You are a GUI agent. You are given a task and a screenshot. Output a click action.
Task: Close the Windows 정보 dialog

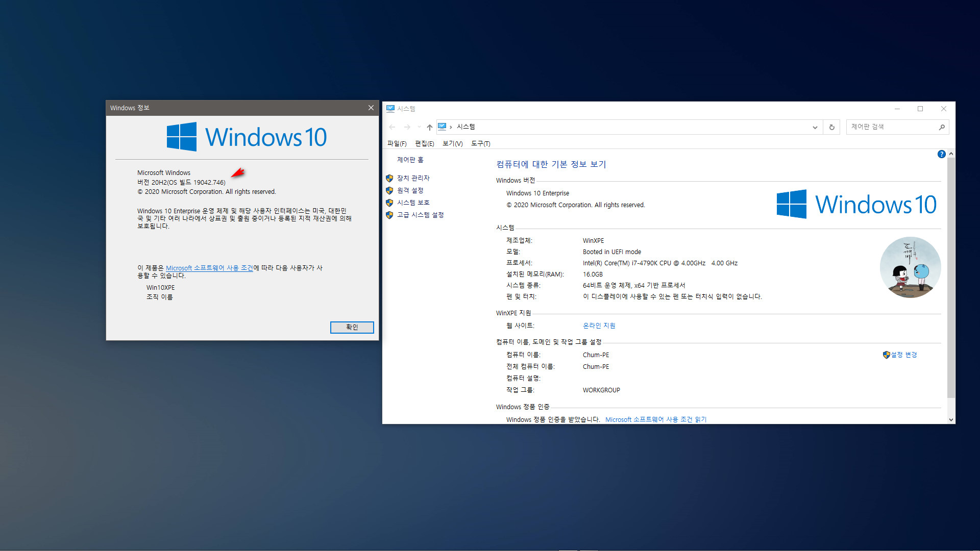point(371,108)
